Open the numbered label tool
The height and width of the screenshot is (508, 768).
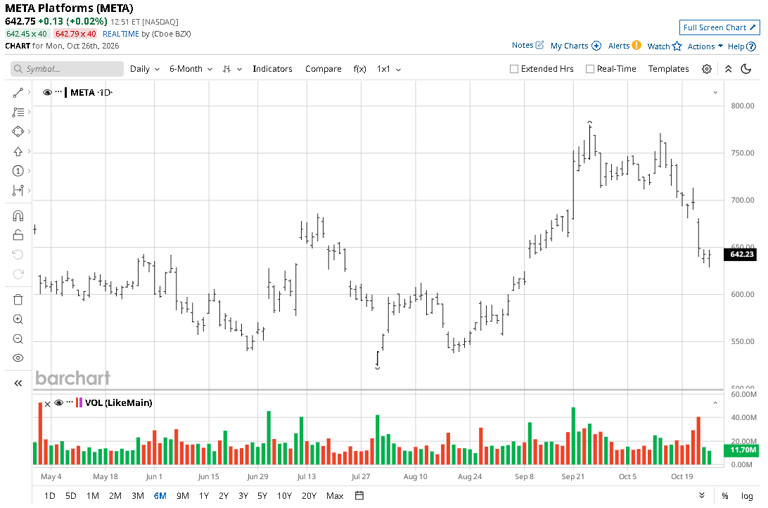[18, 171]
